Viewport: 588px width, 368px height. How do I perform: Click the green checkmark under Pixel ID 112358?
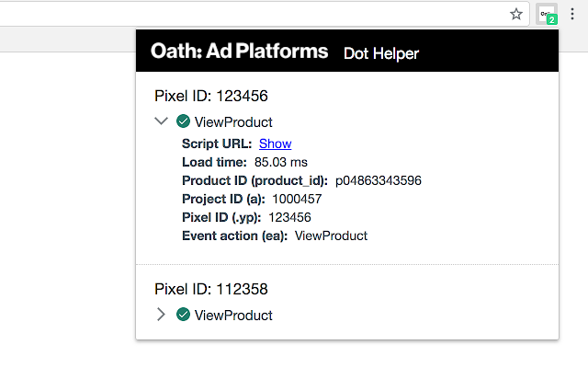183,315
